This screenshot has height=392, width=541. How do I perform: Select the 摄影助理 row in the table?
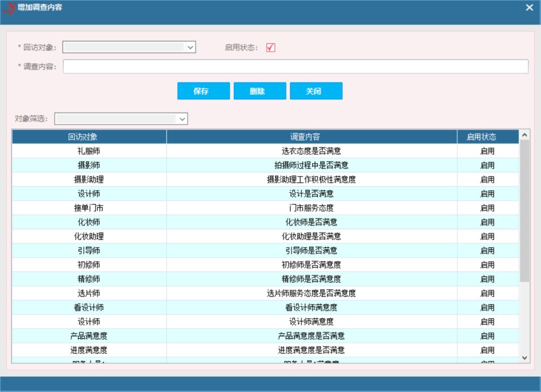[89, 179]
